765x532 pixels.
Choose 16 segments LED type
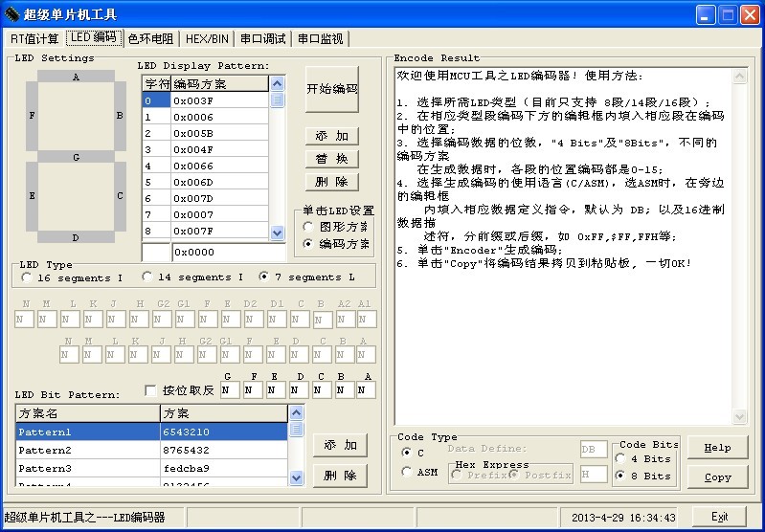click(x=72, y=277)
